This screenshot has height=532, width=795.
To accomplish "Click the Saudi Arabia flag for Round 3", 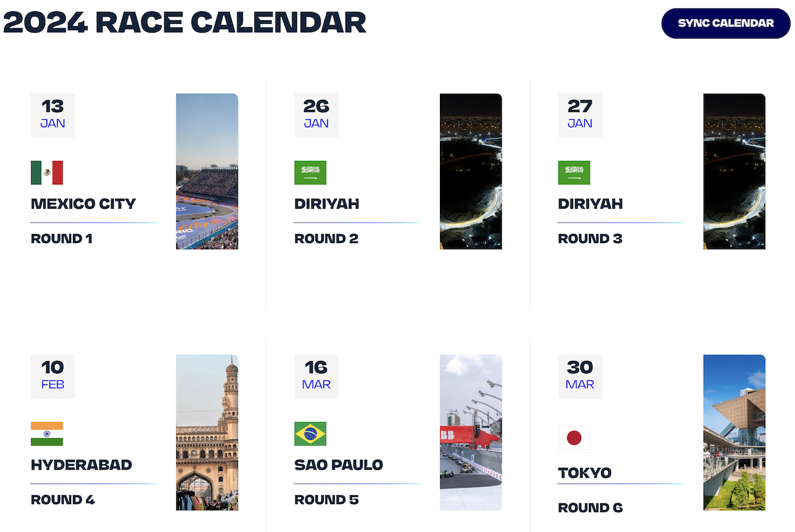I will click(574, 173).
